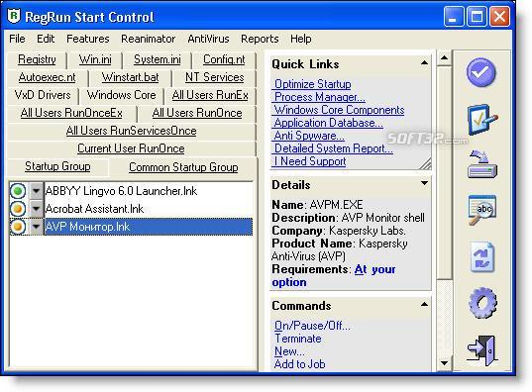
Task: Open the File menu
Action: tap(17, 39)
